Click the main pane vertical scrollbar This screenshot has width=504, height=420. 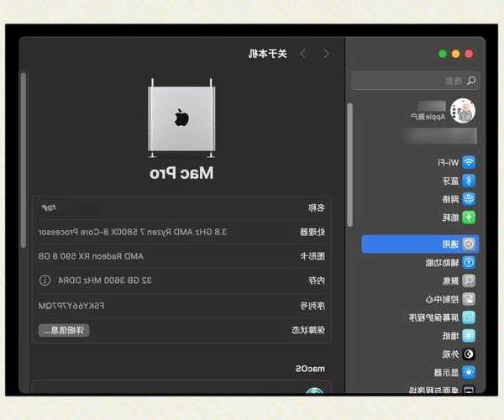point(24,160)
